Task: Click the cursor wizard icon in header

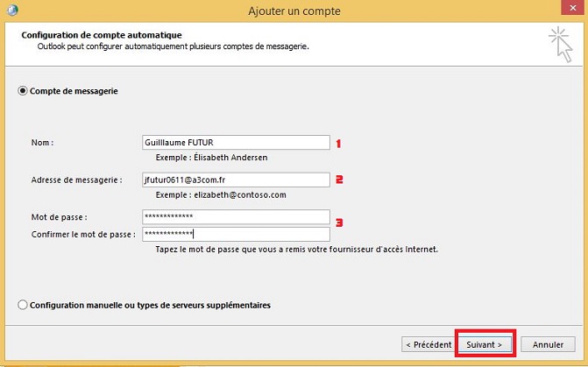Action: click(x=561, y=44)
